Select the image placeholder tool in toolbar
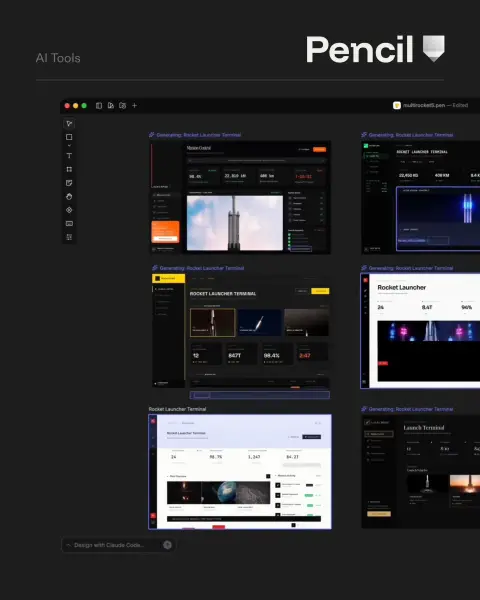 [x=69, y=223]
